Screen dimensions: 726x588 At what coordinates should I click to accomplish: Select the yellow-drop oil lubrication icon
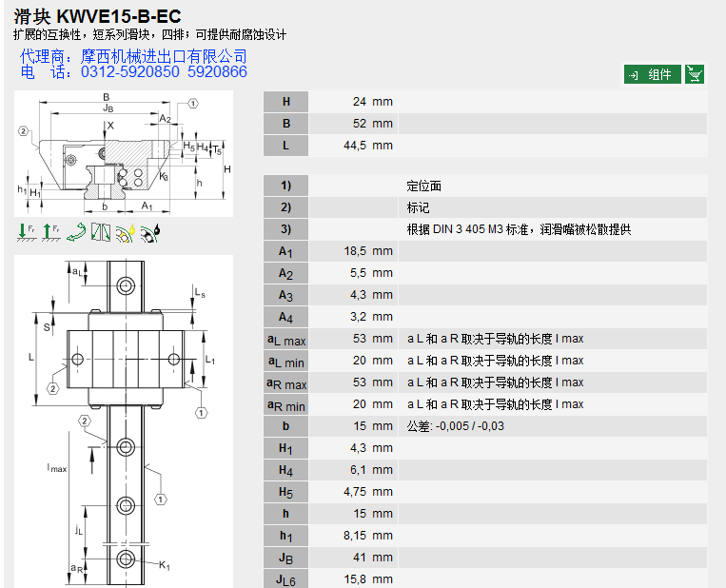126,231
